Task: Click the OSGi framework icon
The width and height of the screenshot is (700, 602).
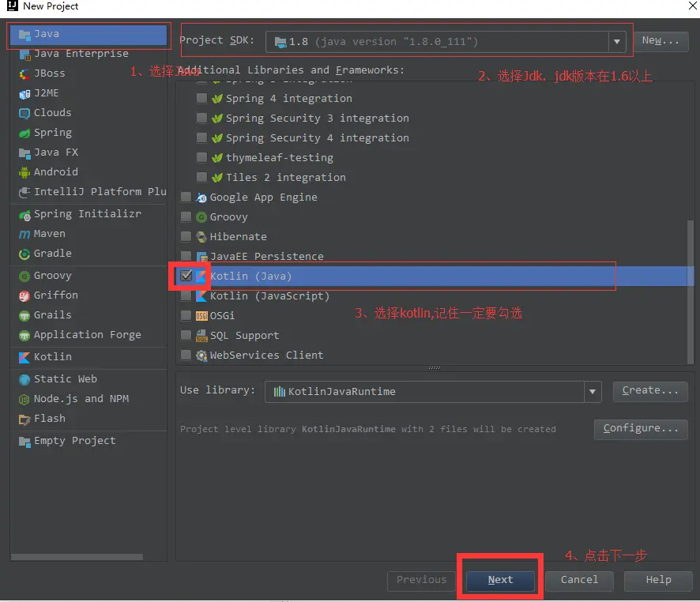Action: (x=201, y=316)
